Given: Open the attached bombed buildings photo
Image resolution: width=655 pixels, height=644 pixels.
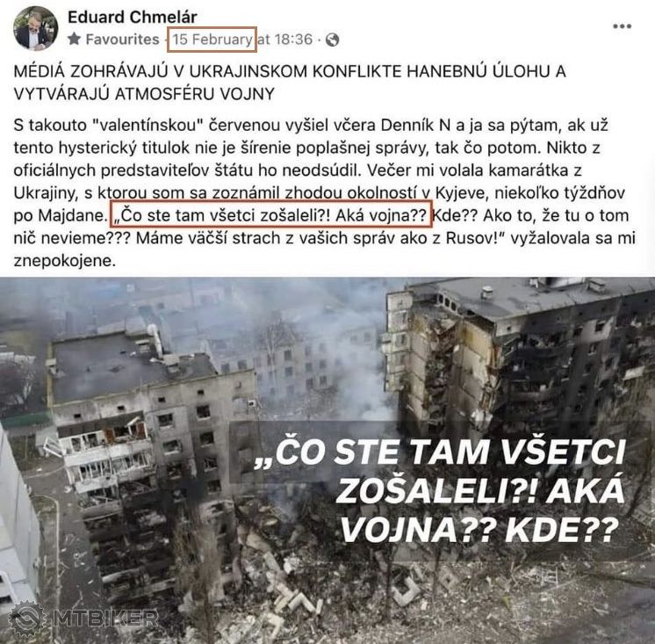Looking at the screenshot, I should coord(327,460).
